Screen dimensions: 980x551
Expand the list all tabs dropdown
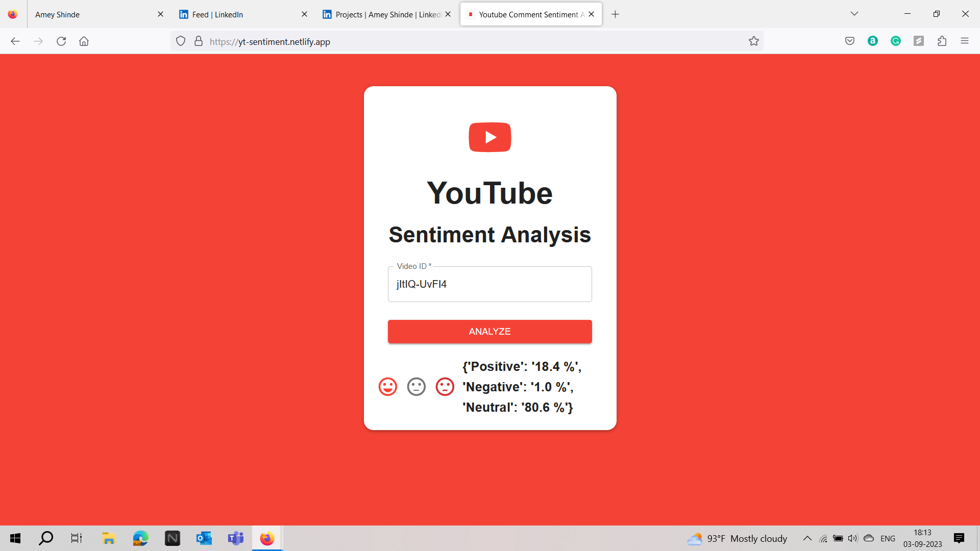[854, 14]
